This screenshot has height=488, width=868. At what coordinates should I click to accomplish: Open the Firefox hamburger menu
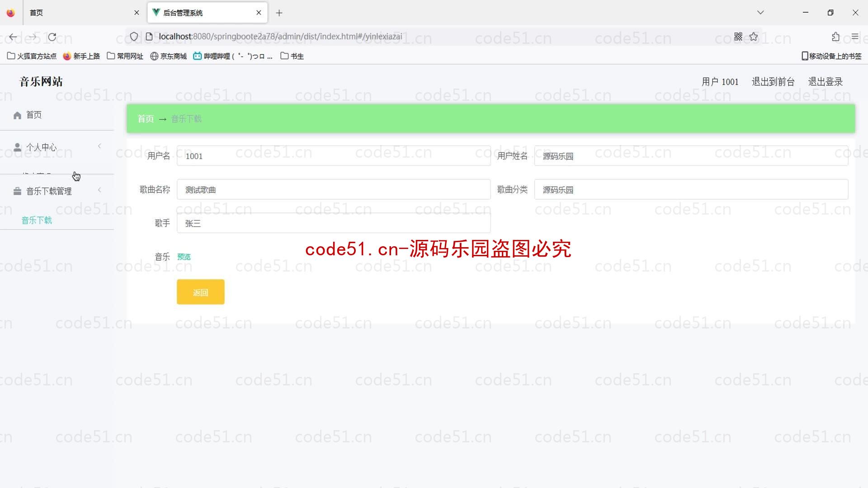[x=855, y=37]
